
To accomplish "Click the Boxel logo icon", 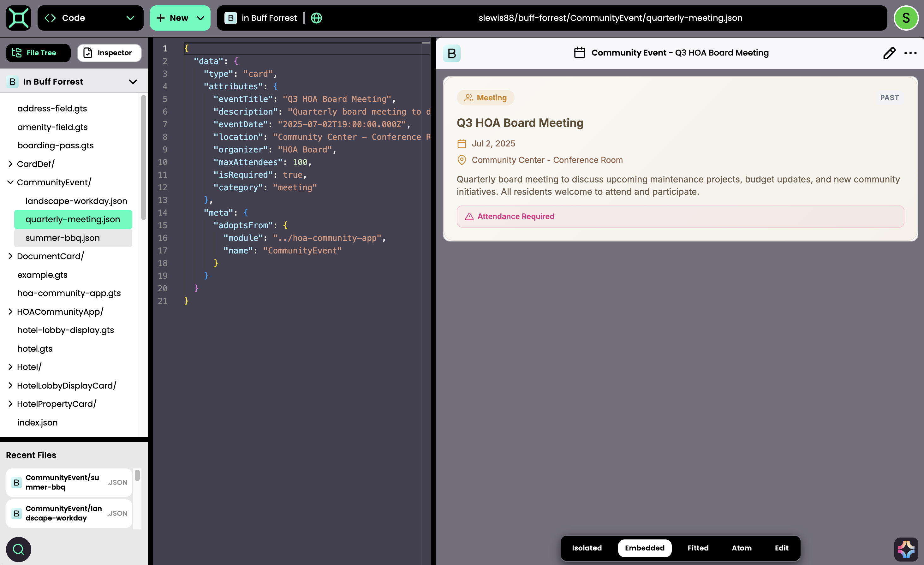I will (x=18, y=18).
